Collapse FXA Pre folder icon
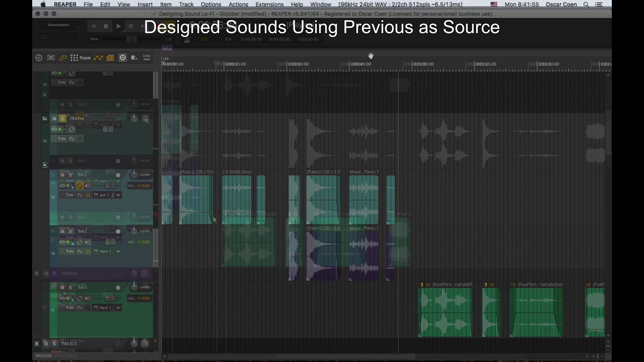The width and height of the screenshot is (644, 362). (45, 119)
